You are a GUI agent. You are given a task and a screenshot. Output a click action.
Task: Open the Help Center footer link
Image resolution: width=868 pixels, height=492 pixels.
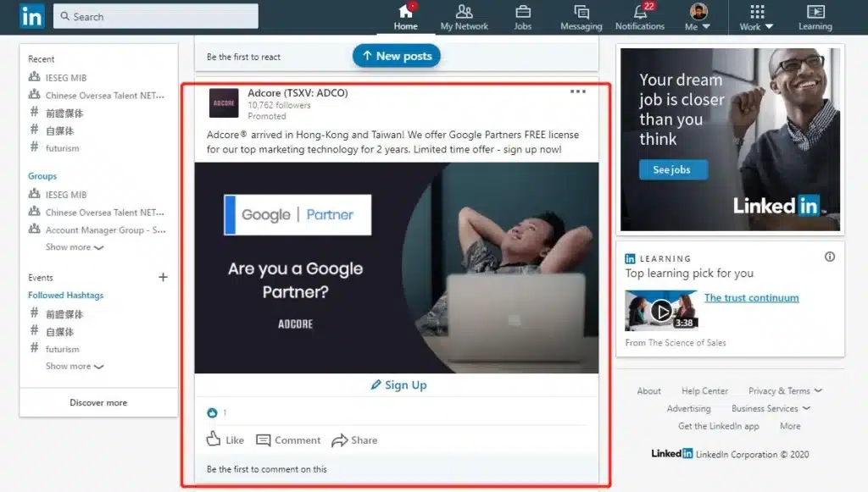[704, 391]
